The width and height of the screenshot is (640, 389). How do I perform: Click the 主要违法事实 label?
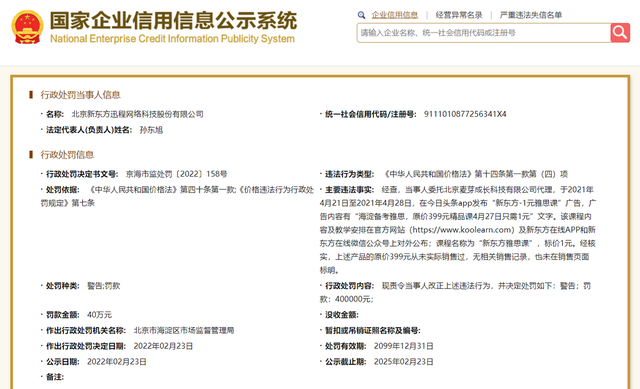349,190
